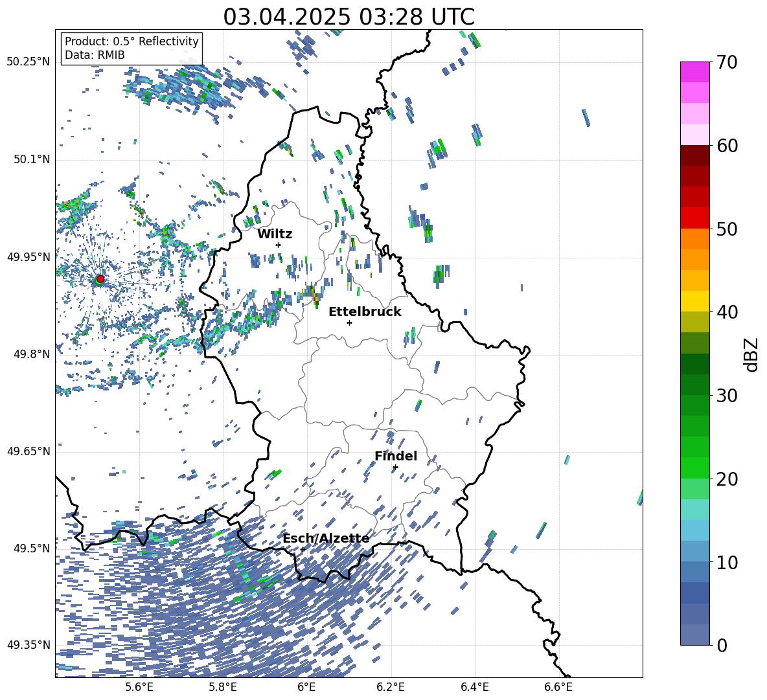Click the Findel city label

(x=396, y=456)
